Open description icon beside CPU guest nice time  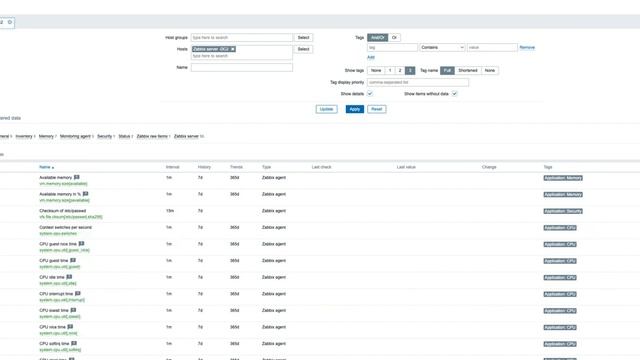pos(81,244)
